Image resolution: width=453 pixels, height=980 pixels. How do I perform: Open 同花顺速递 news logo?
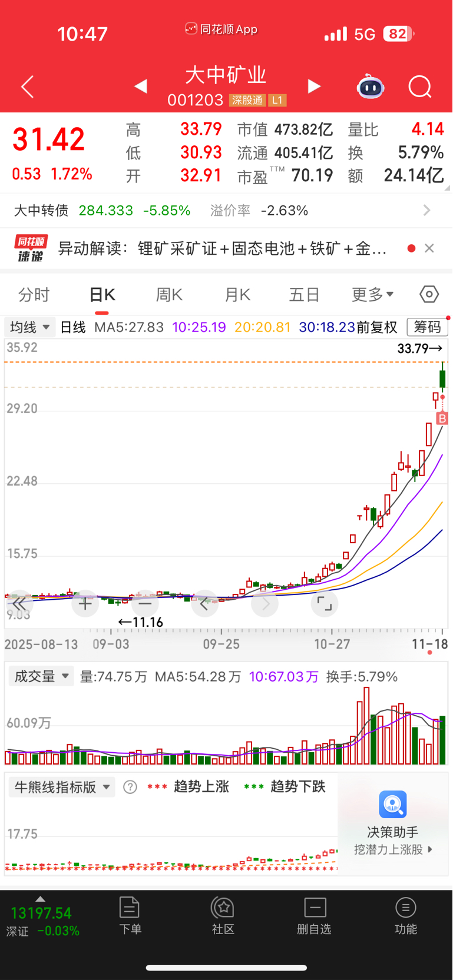click(31, 248)
